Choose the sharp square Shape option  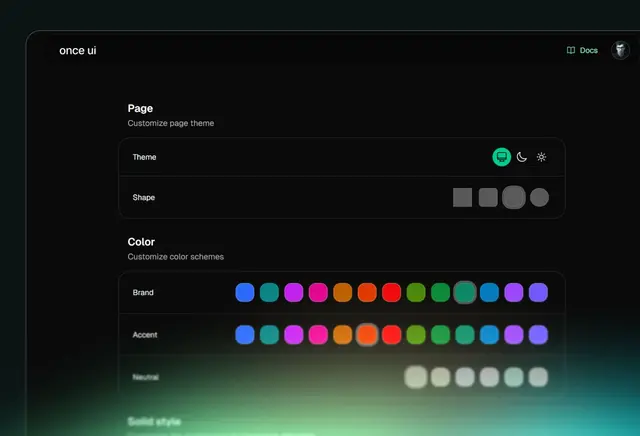[x=462, y=197]
